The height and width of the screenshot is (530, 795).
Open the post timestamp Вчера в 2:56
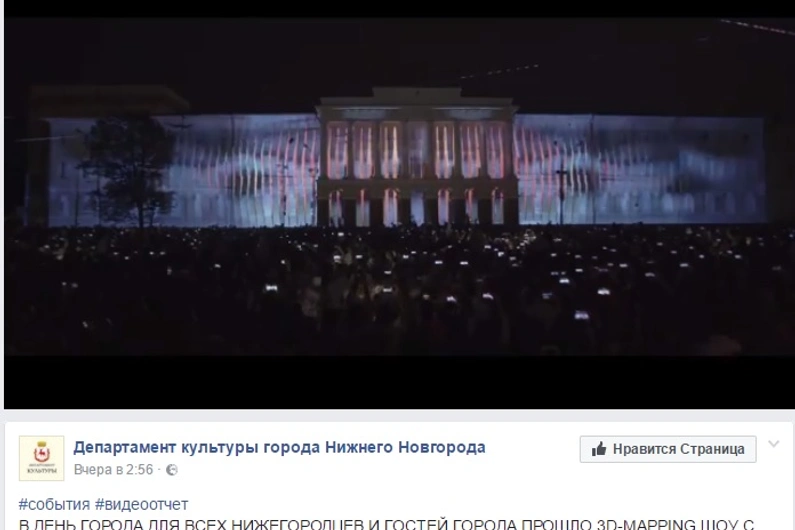(x=113, y=470)
